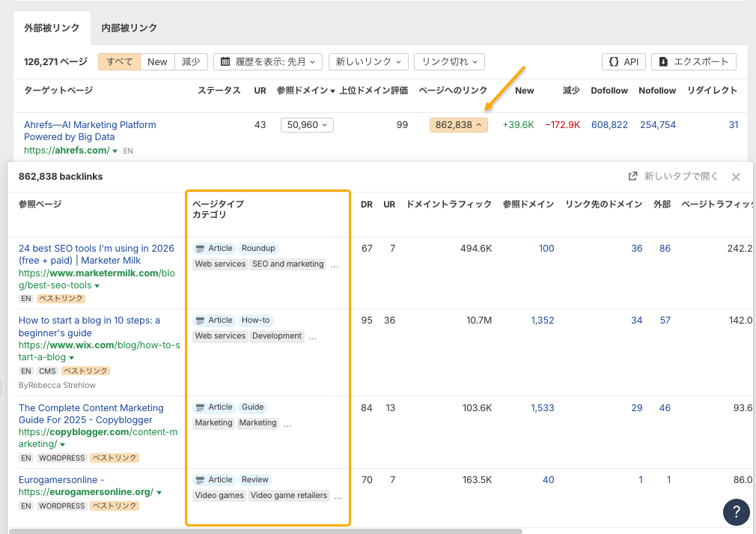
Task: Click the 新しいタブで開く external link icon
Action: tap(632, 177)
